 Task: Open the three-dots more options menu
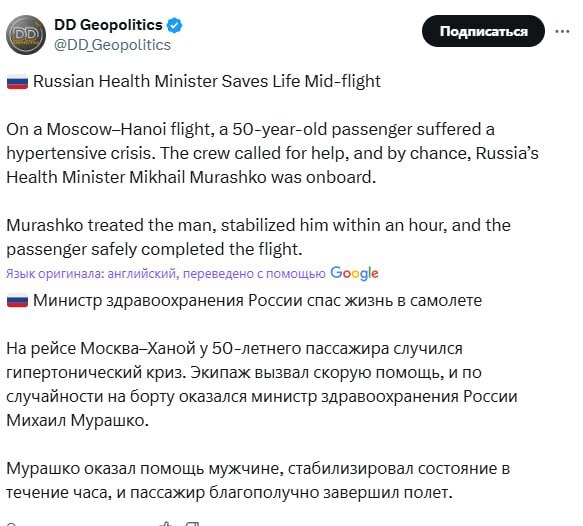coord(562,31)
